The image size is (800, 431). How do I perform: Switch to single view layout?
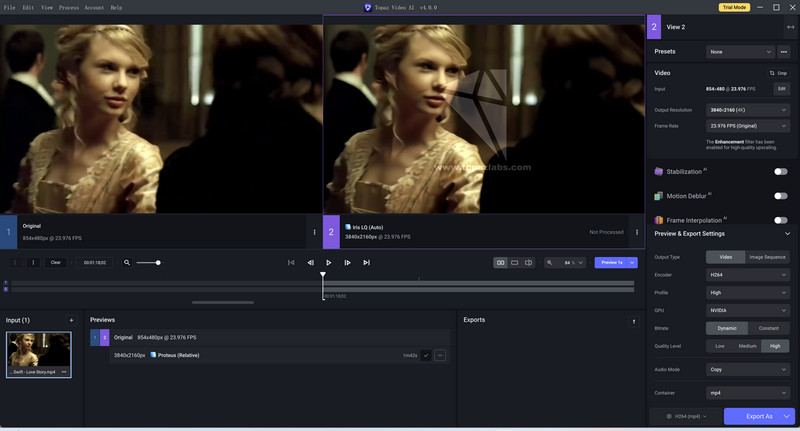coord(514,263)
